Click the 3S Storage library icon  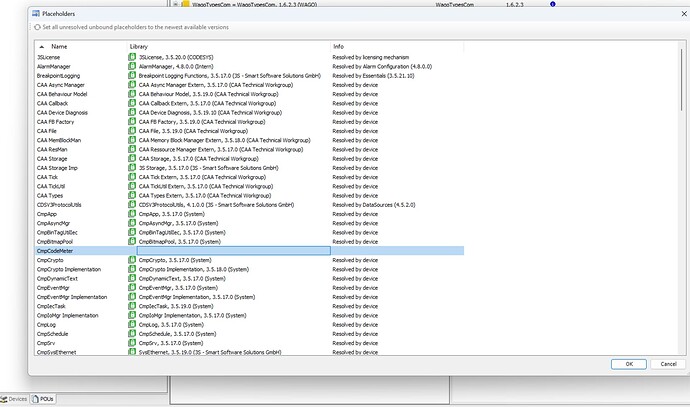(x=132, y=168)
